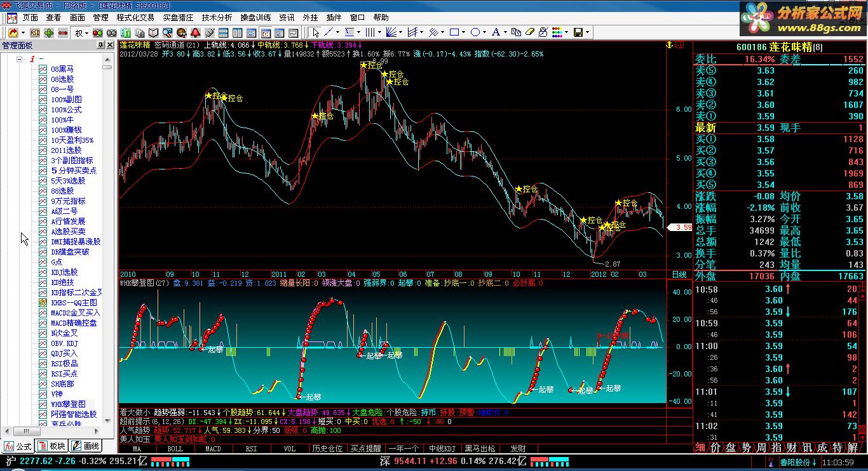Toggle the 权 price adjustment button
The width and height of the screenshot is (868, 471).
tap(79, 32)
